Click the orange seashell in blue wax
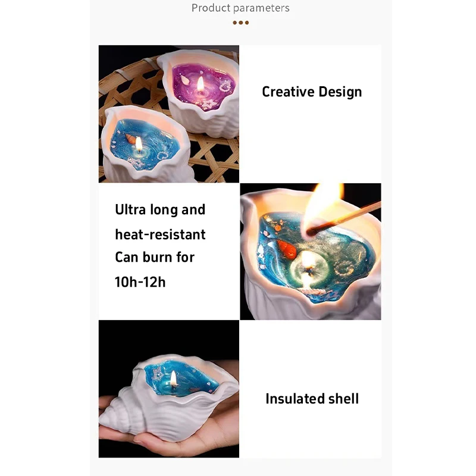 click(x=286, y=249)
